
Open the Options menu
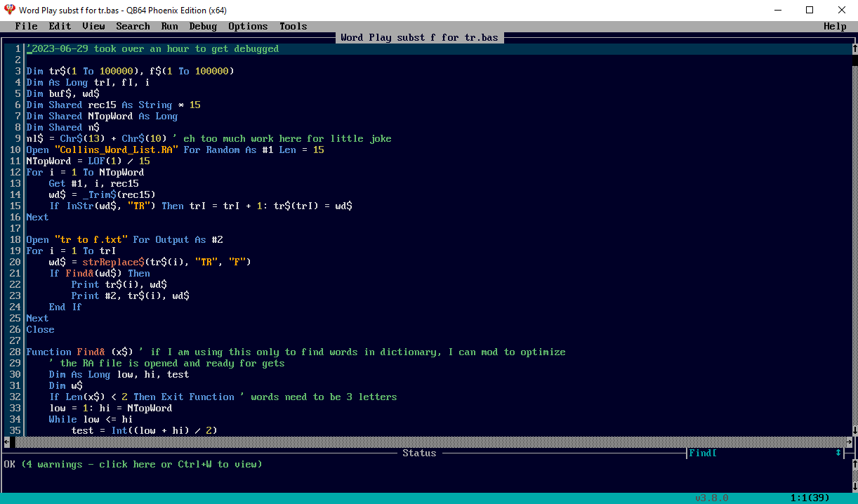pos(248,27)
